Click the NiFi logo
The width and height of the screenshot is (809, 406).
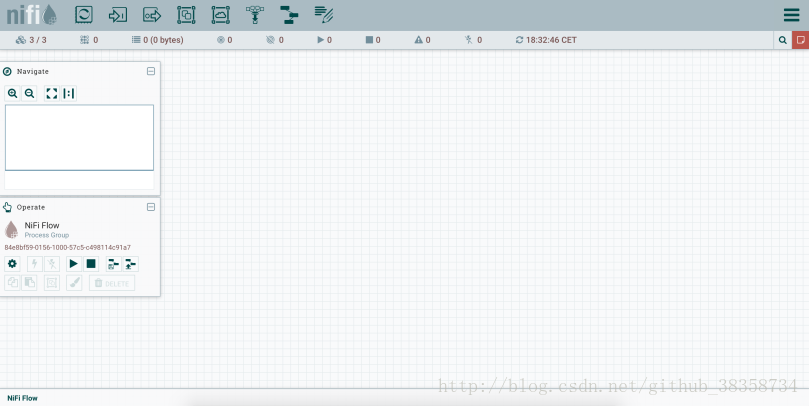31,14
